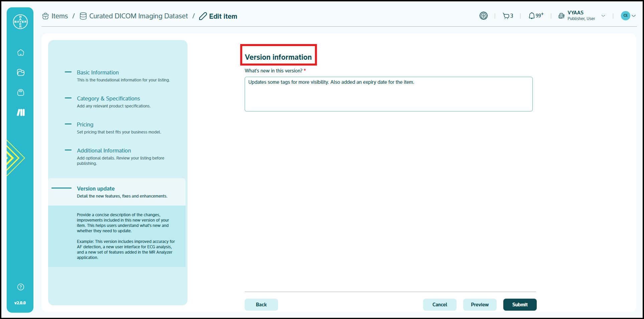Open the library books icon in sidebar

click(21, 112)
